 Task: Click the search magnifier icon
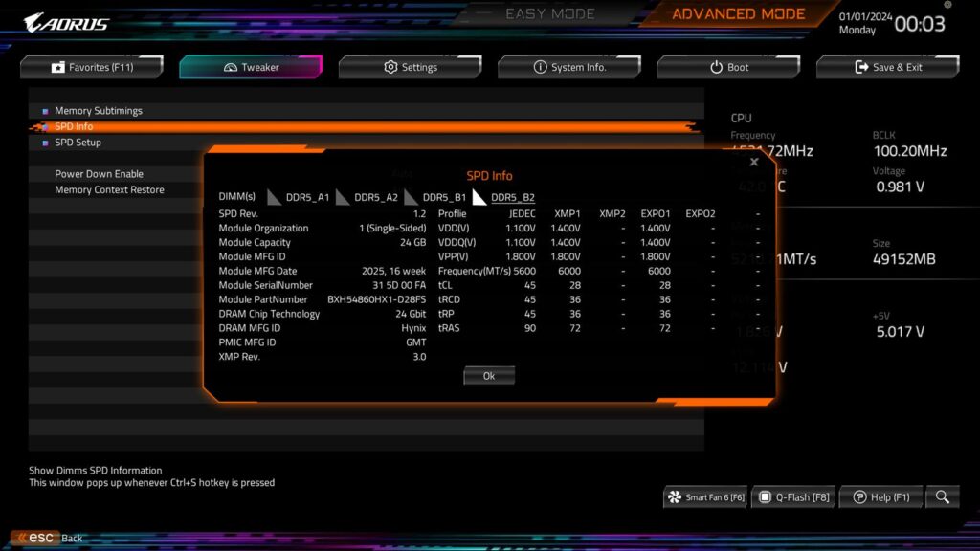[x=943, y=497]
